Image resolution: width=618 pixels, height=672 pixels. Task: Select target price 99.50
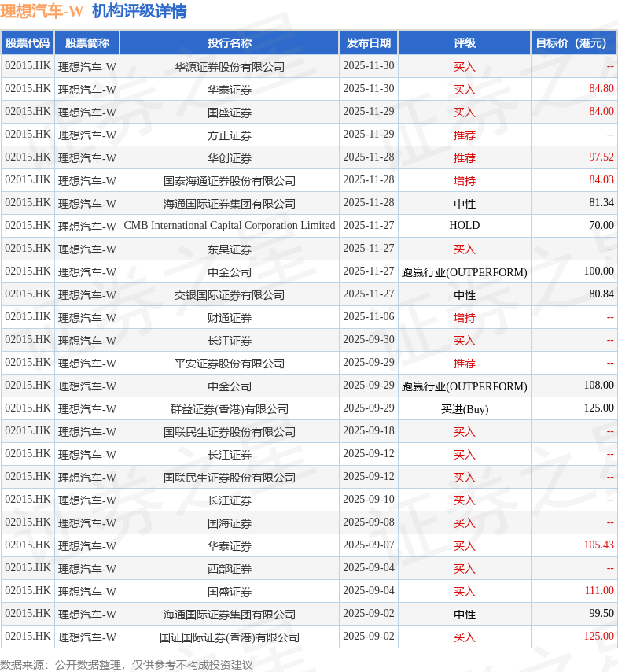(x=601, y=613)
